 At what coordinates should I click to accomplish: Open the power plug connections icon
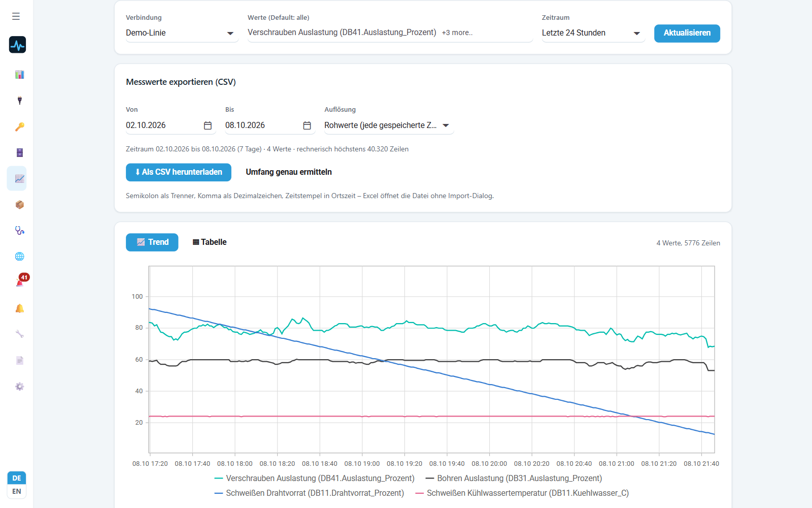pyautogui.click(x=19, y=101)
